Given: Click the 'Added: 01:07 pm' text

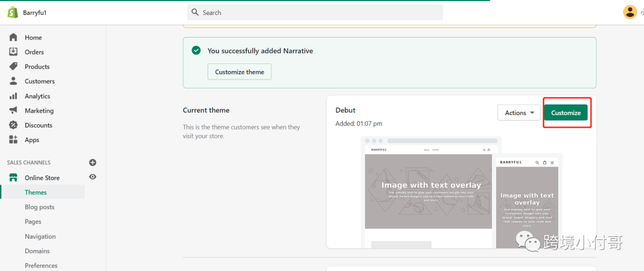Looking at the screenshot, I should click(x=358, y=124).
